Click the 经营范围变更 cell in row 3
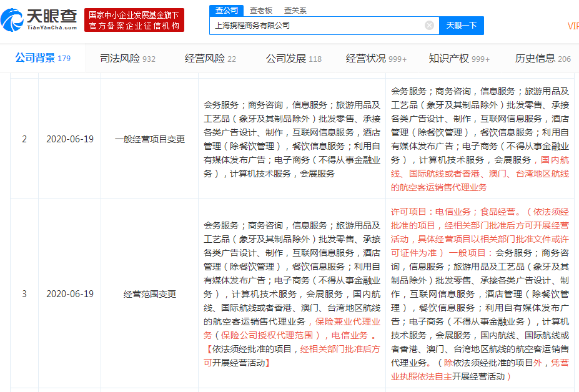579x392 pixels. 150,293
